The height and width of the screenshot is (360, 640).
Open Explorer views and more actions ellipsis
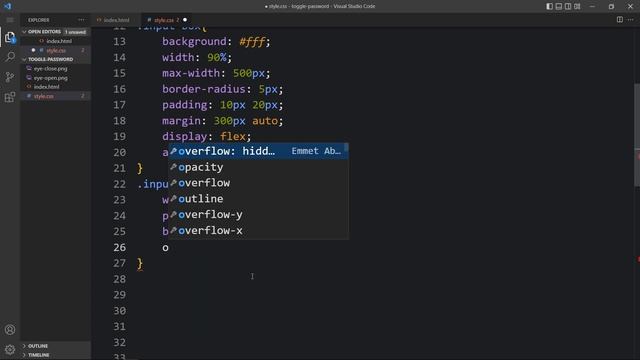pos(81,20)
